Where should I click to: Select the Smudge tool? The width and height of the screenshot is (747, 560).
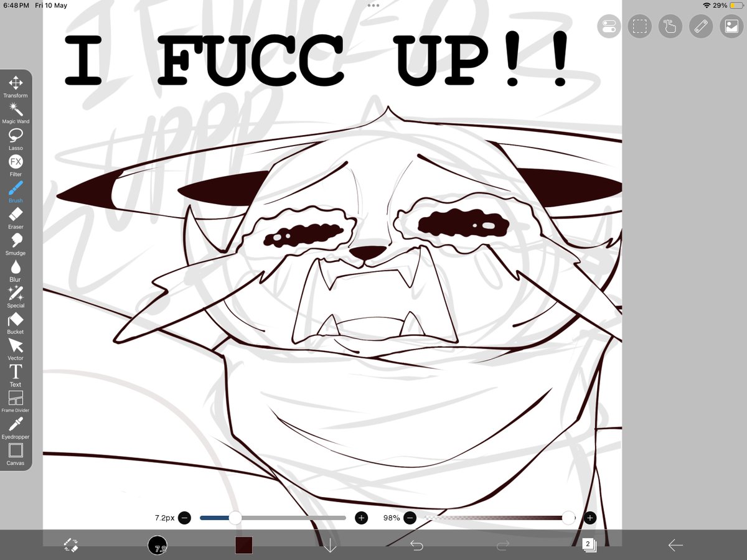click(16, 244)
